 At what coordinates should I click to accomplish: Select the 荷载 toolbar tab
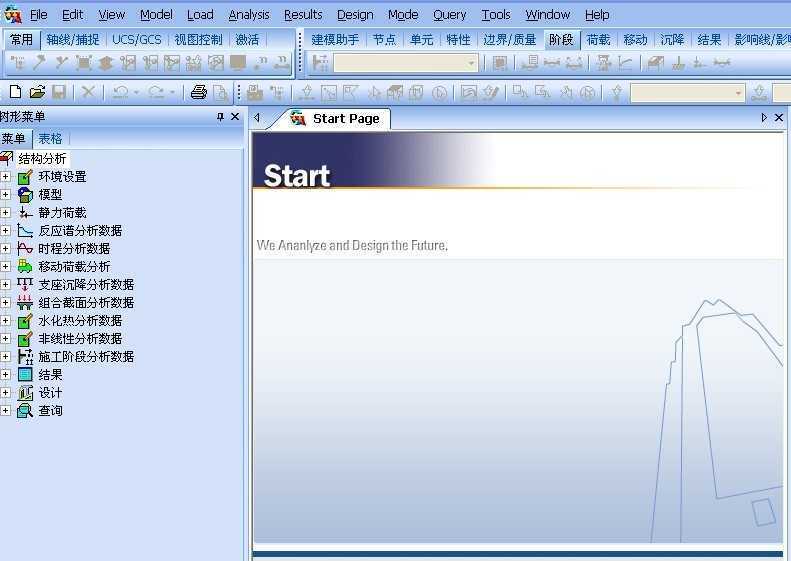(x=598, y=40)
